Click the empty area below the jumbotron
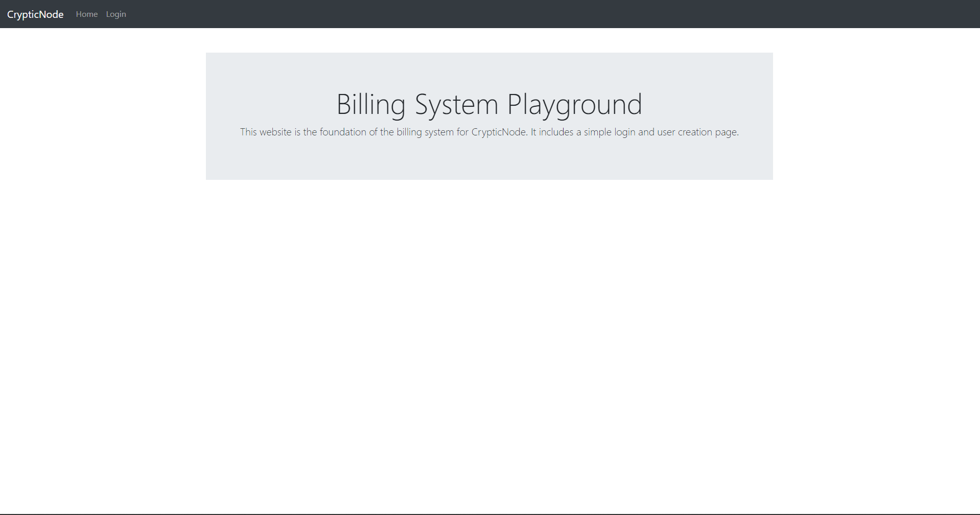Image resolution: width=980 pixels, height=515 pixels. coord(488,307)
